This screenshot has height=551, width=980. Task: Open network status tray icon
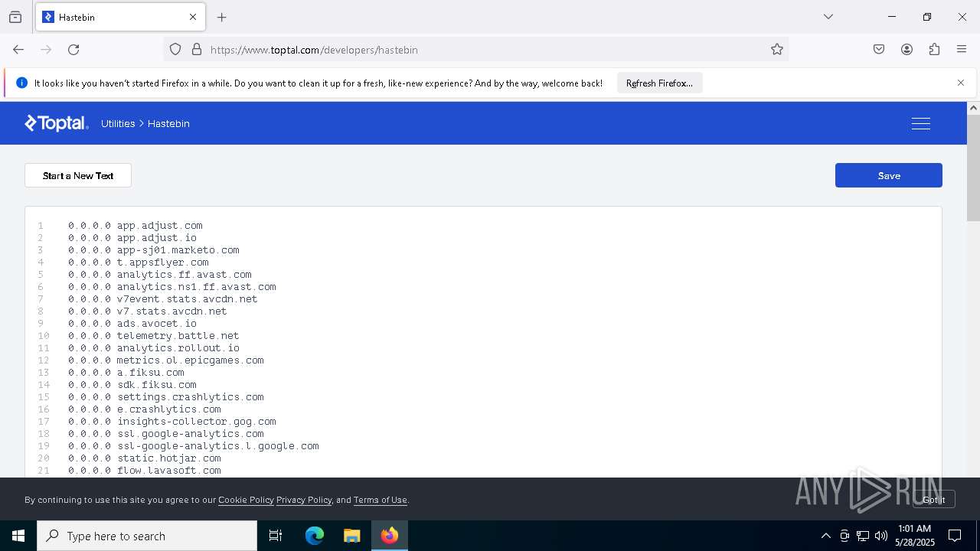click(863, 536)
